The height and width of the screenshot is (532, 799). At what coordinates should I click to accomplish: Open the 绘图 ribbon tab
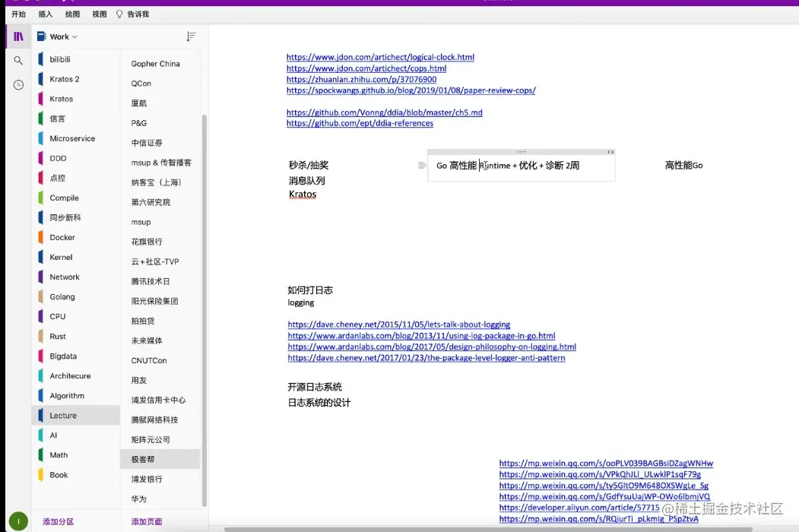(72, 14)
